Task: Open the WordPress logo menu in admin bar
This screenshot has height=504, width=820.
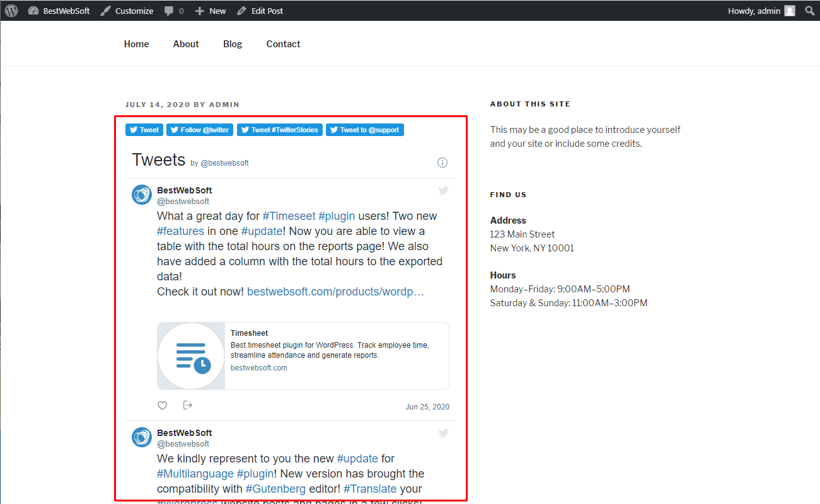Action: (x=11, y=11)
